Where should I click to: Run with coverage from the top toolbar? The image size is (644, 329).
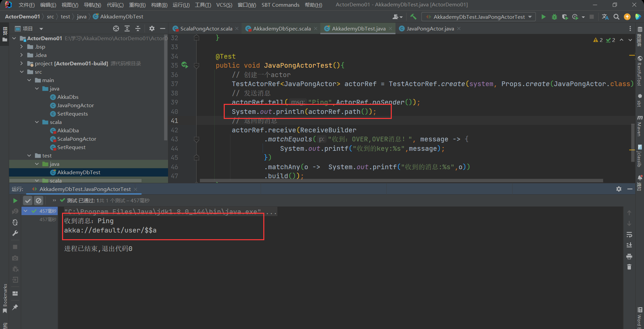point(565,17)
